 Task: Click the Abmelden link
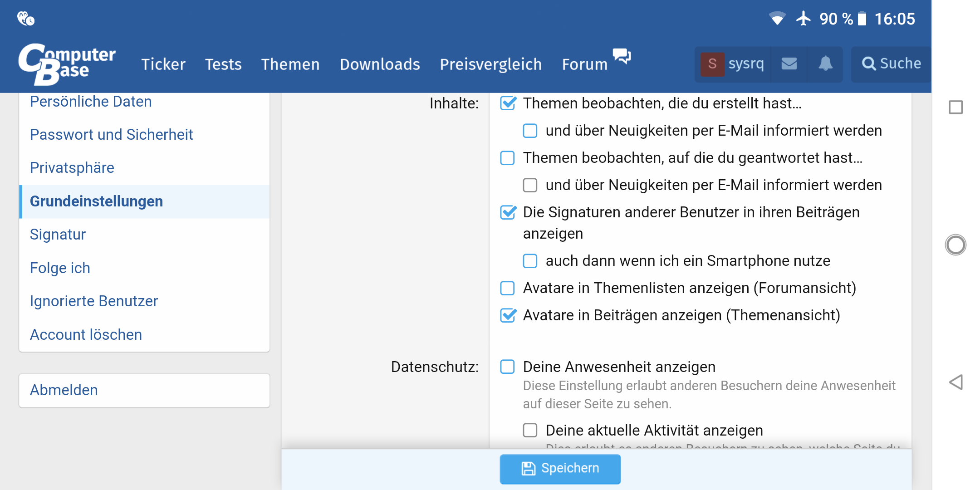(64, 390)
